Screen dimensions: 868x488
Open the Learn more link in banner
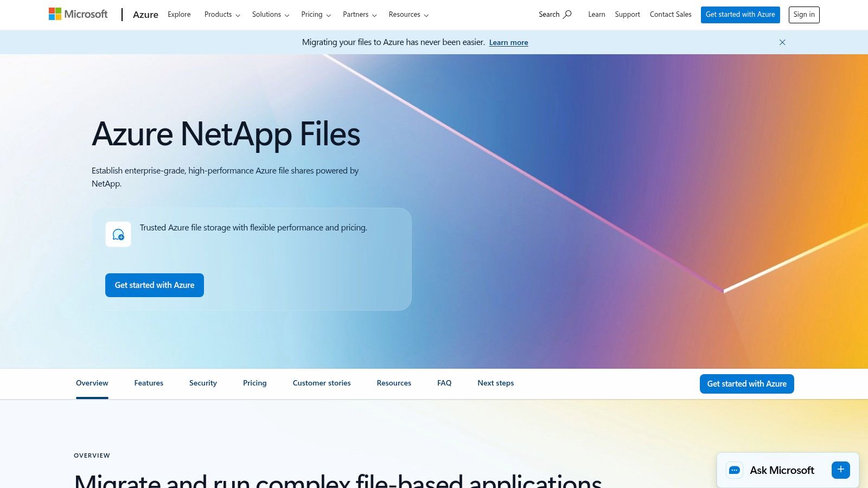(x=508, y=42)
